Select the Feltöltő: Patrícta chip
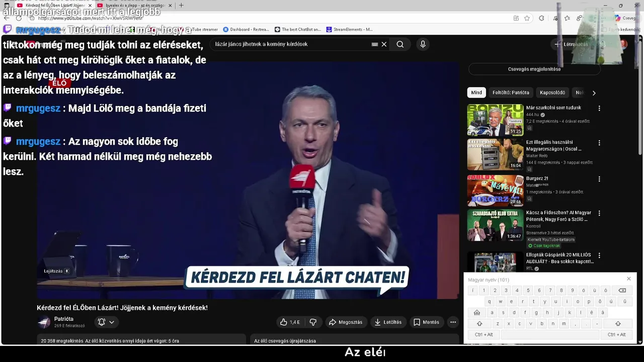 click(511, 93)
